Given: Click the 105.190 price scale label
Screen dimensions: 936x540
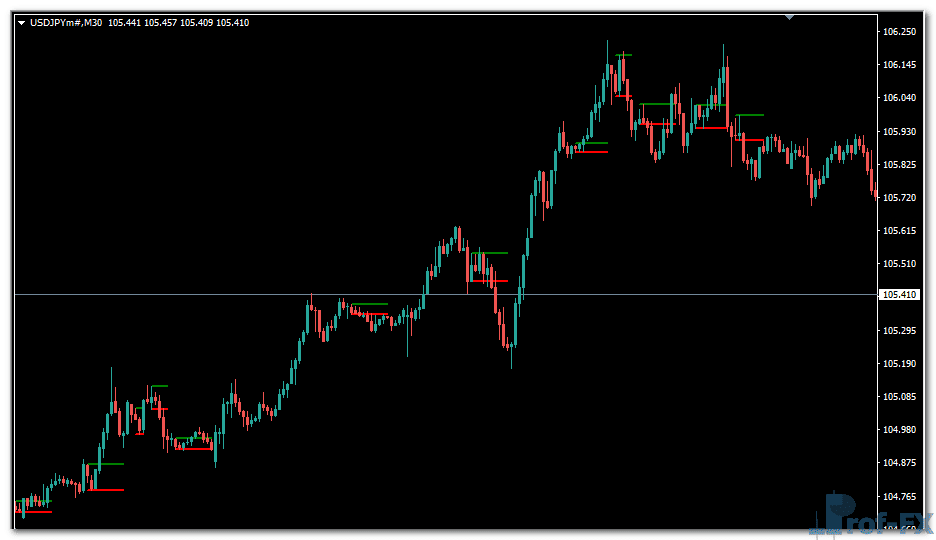Looking at the screenshot, I should [900, 364].
